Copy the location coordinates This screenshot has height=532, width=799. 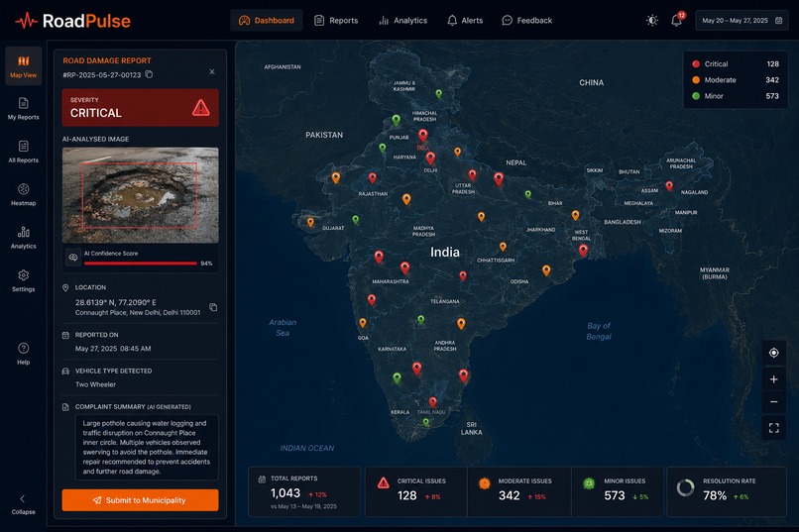tap(213, 307)
